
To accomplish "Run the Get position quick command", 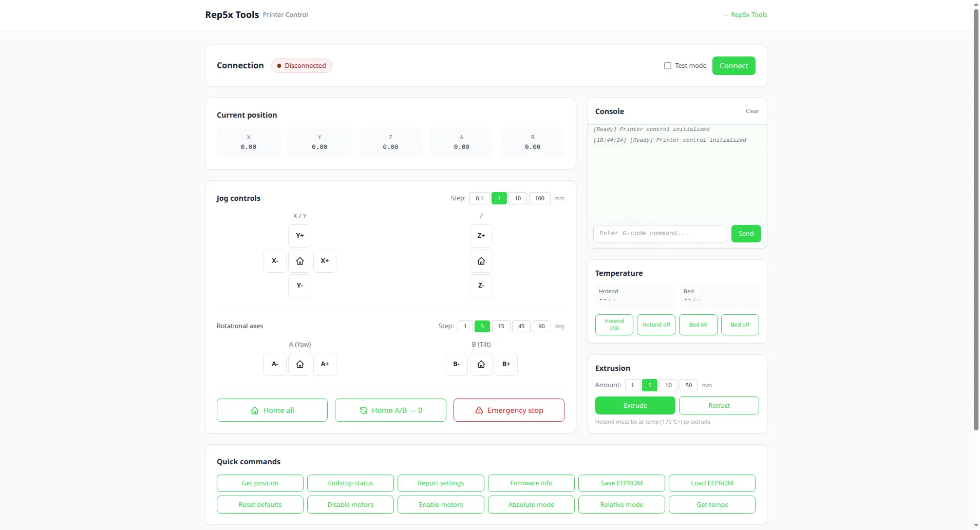I will tap(260, 483).
